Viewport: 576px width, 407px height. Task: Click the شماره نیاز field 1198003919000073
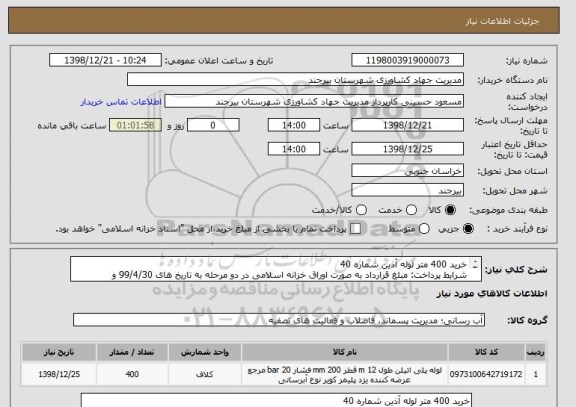[407, 60]
